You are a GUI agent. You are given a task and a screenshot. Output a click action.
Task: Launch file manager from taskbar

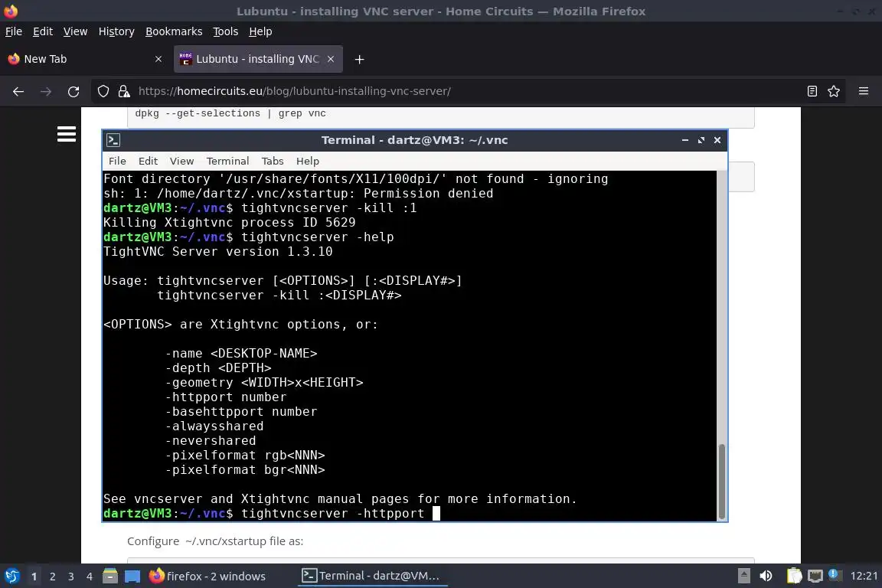110,576
